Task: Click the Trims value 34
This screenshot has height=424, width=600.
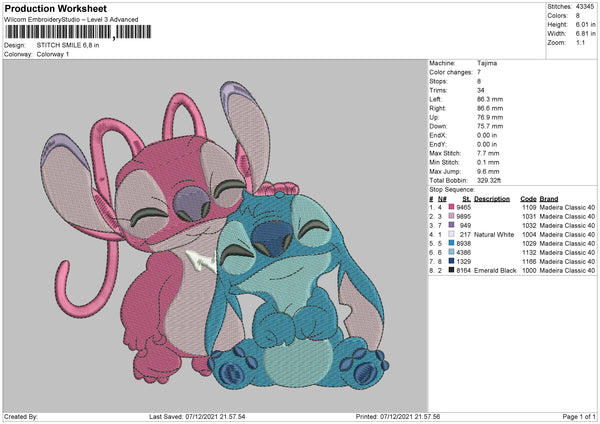Action: [481, 90]
